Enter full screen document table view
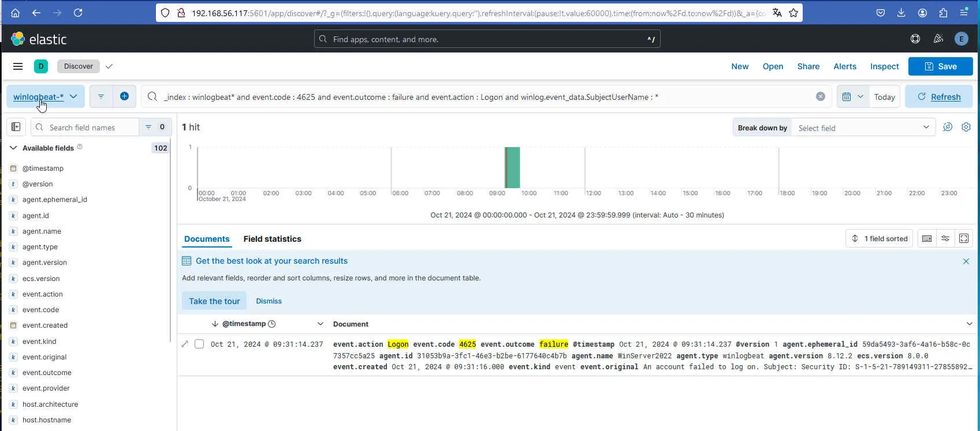980x431 pixels. coord(964,238)
